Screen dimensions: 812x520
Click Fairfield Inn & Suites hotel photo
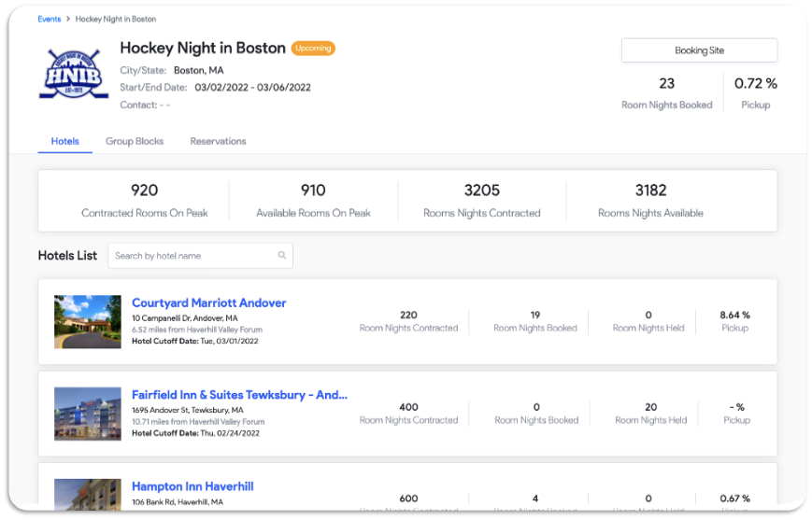(88, 414)
